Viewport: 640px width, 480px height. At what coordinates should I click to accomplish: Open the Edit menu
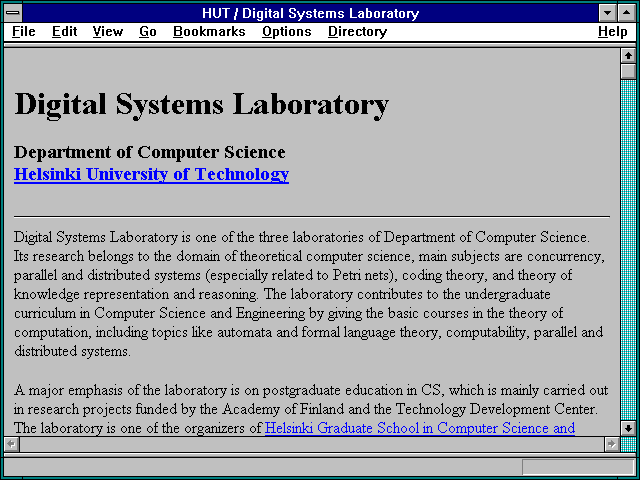click(64, 32)
